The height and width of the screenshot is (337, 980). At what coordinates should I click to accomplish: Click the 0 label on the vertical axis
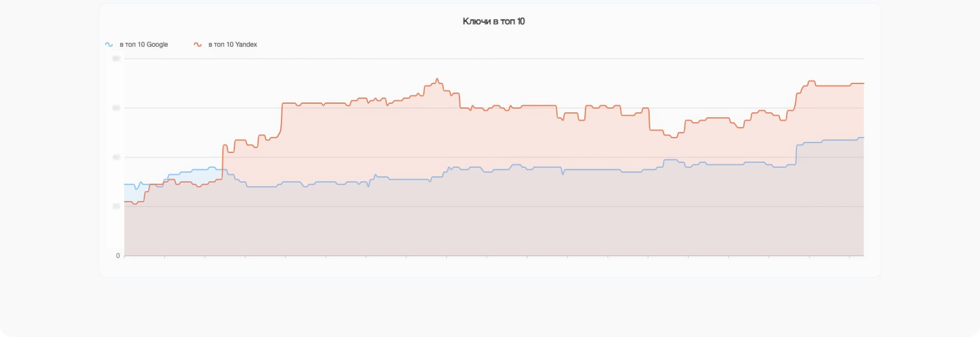point(118,256)
